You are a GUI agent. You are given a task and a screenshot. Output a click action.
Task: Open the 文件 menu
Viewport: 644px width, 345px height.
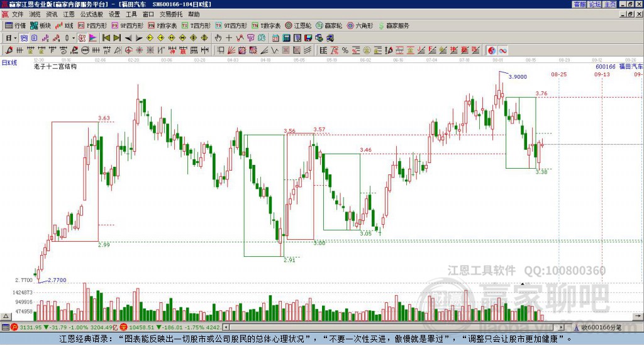coord(17,14)
